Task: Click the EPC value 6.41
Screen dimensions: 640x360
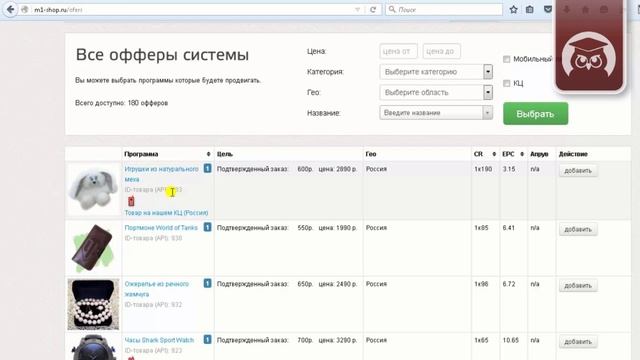Action: coord(509,227)
